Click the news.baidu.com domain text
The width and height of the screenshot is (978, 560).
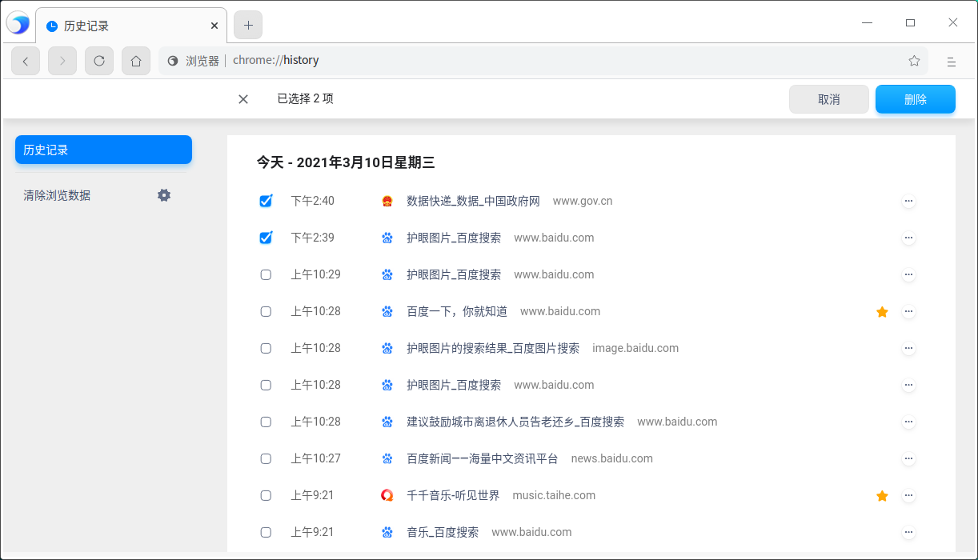(x=612, y=458)
